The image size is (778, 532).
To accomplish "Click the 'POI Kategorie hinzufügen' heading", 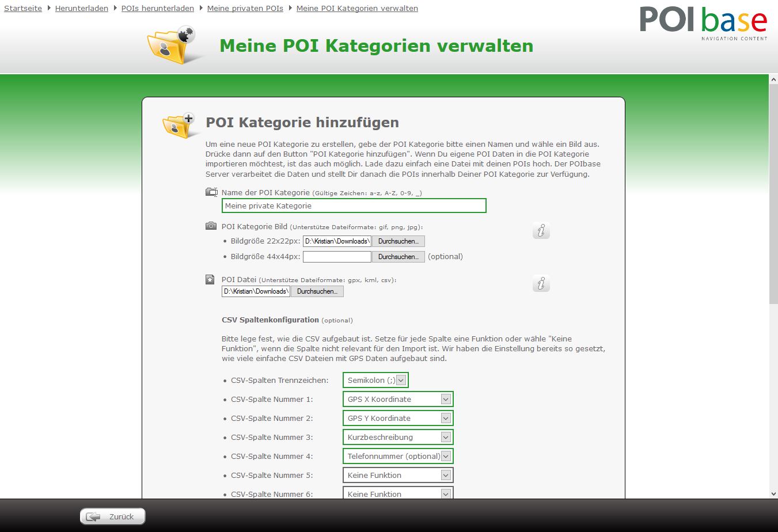I will pos(302,122).
